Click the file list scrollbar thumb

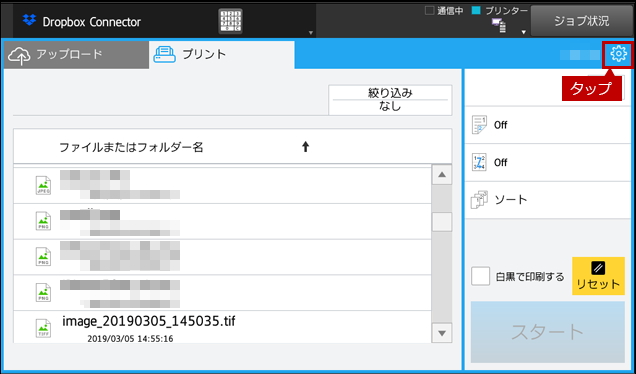[x=442, y=222]
